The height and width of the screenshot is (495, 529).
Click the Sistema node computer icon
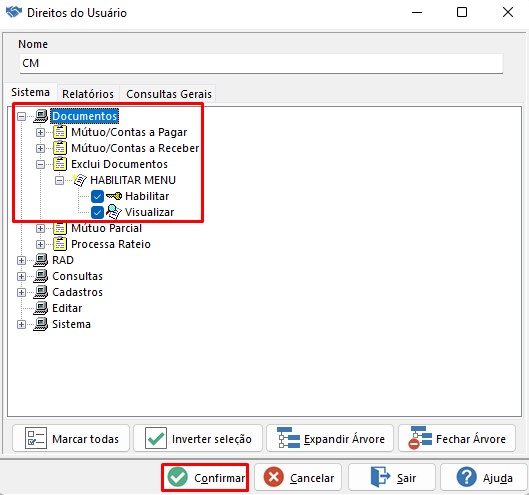tap(41, 324)
